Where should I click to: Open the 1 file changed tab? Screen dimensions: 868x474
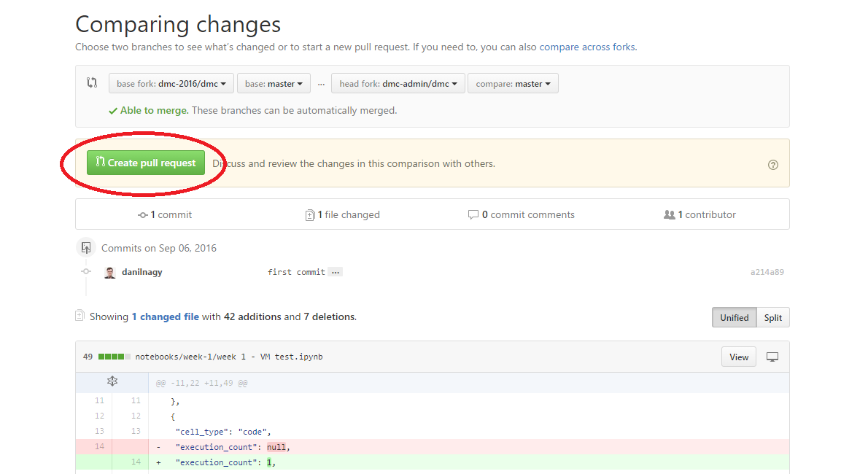pos(343,215)
